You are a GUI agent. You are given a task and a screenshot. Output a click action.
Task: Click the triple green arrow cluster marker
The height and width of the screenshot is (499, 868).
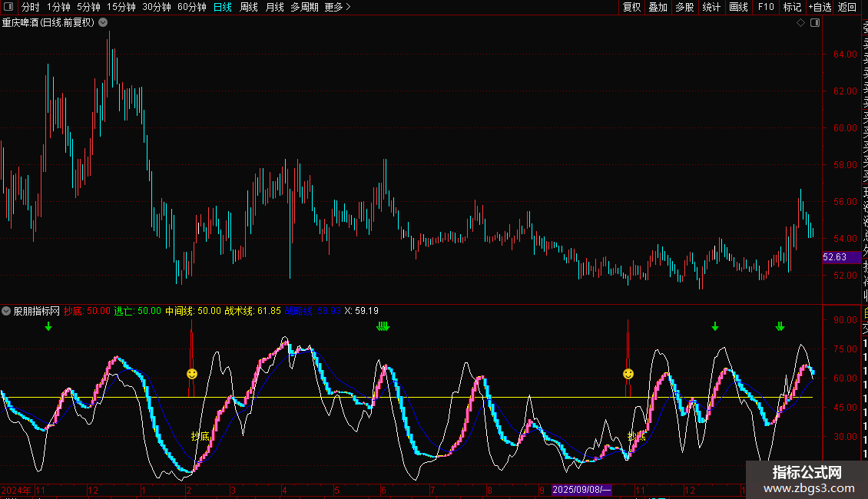coord(383,327)
